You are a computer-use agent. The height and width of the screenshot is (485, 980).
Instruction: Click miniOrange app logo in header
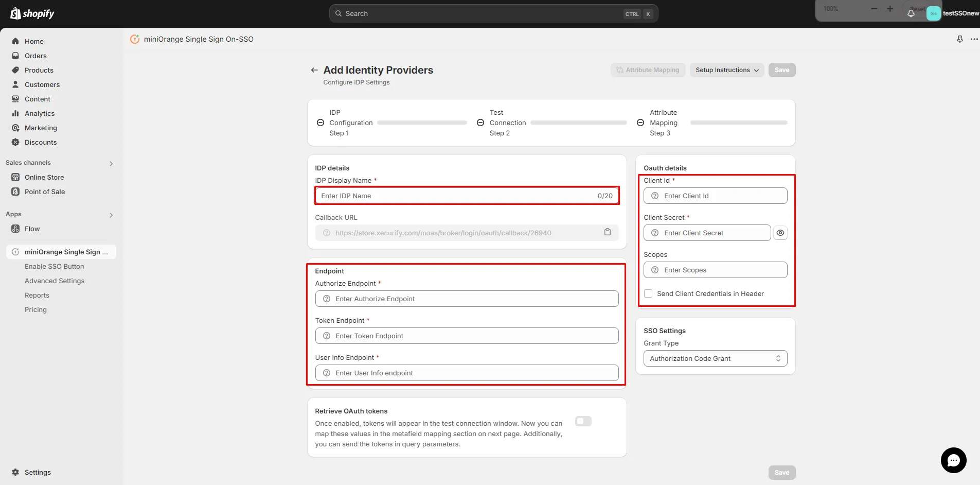(x=135, y=39)
